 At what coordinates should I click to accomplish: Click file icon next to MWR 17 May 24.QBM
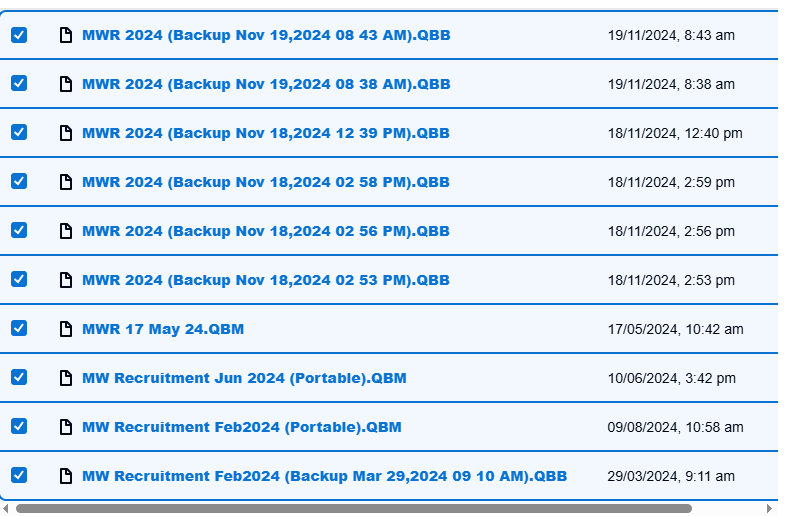[66, 329]
